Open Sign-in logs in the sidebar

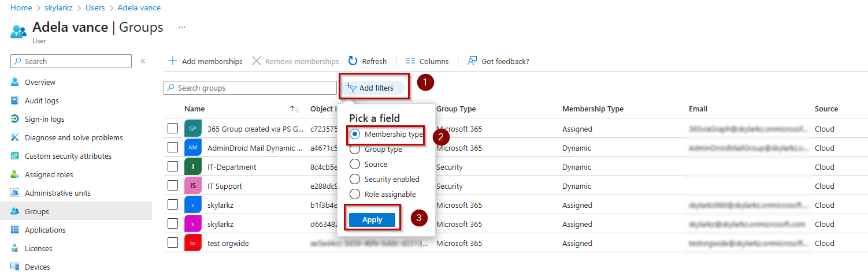click(x=44, y=119)
